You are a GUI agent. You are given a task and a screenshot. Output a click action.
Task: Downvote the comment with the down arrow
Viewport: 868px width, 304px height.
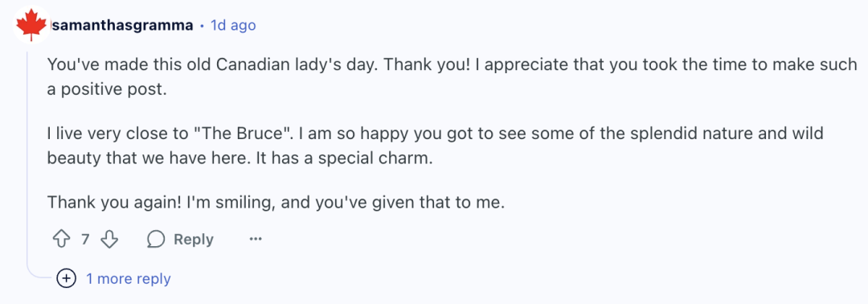click(109, 239)
